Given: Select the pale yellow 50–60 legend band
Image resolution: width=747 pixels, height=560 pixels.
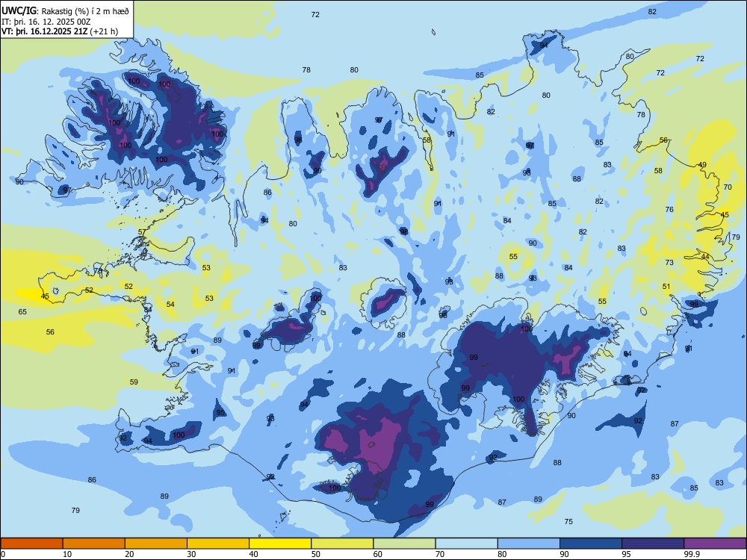Looking at the screenshot, I should pyautogui.click(x=342, y=544).
